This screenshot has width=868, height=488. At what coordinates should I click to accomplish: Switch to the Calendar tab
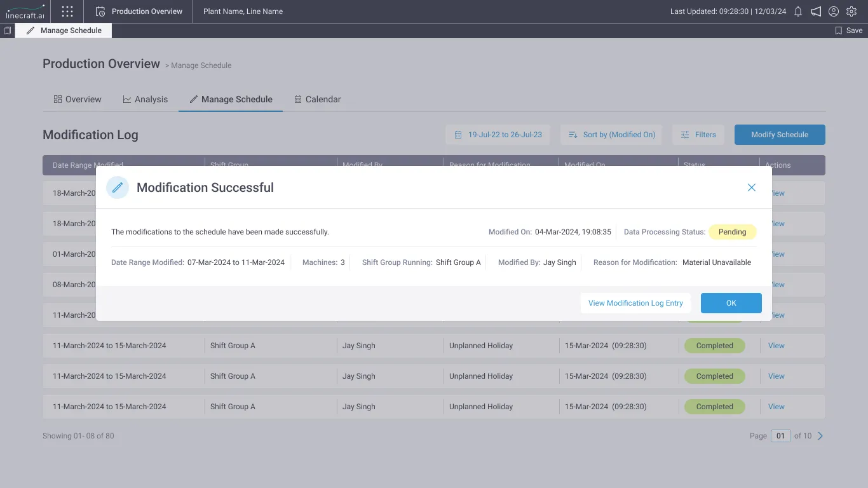click(317, 99)
